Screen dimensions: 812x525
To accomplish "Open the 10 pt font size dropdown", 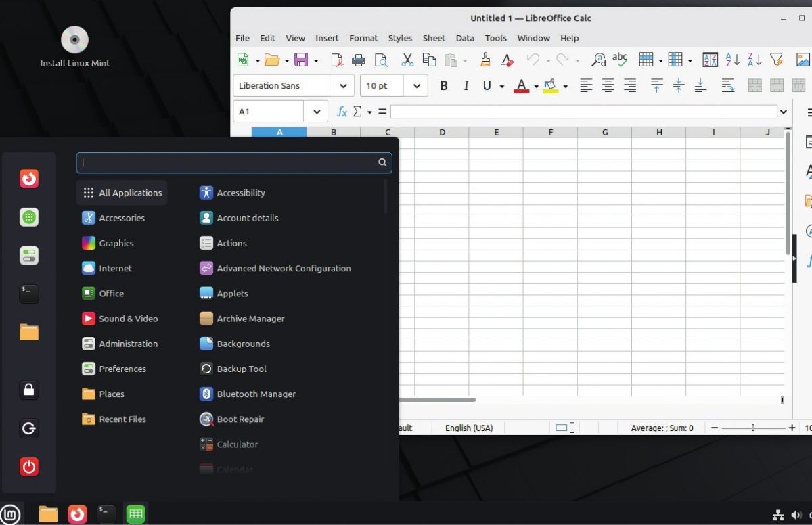I will point(416,86).
